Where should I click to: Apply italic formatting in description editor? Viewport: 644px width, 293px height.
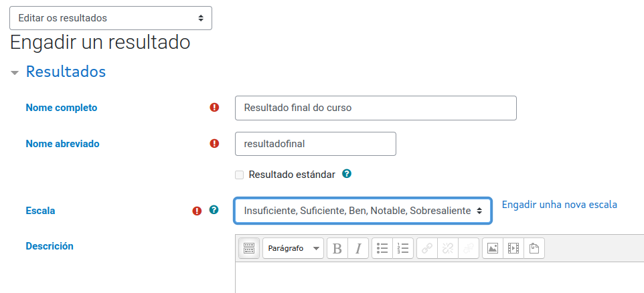(x=358, y=248)
